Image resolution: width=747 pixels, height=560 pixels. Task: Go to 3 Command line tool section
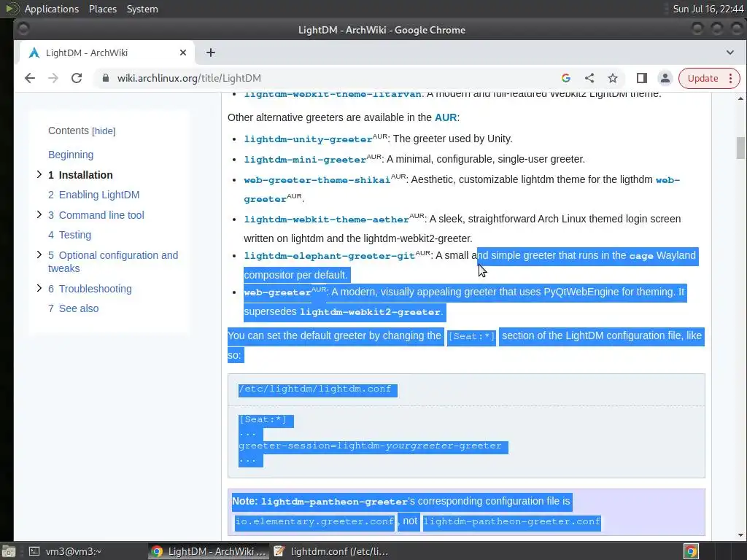click(96, 215)
